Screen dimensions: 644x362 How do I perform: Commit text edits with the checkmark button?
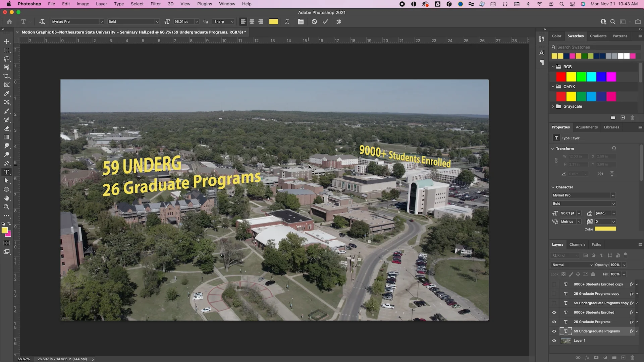325,21
